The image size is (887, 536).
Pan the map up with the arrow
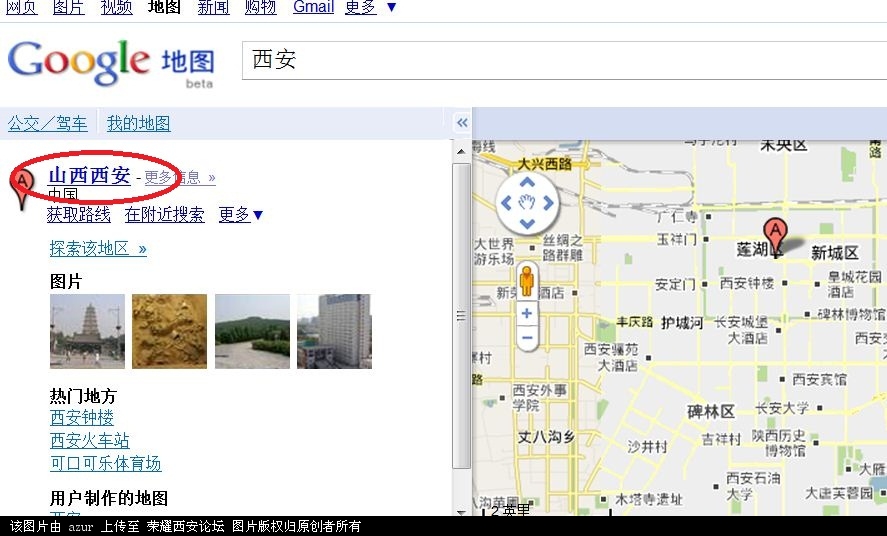pyautogui.click(x=527, y=182)
